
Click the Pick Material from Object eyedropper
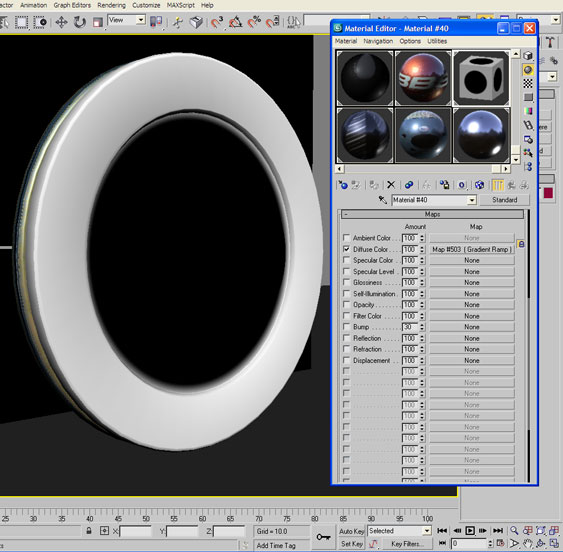pyautogui.click(x=383, y=200)
